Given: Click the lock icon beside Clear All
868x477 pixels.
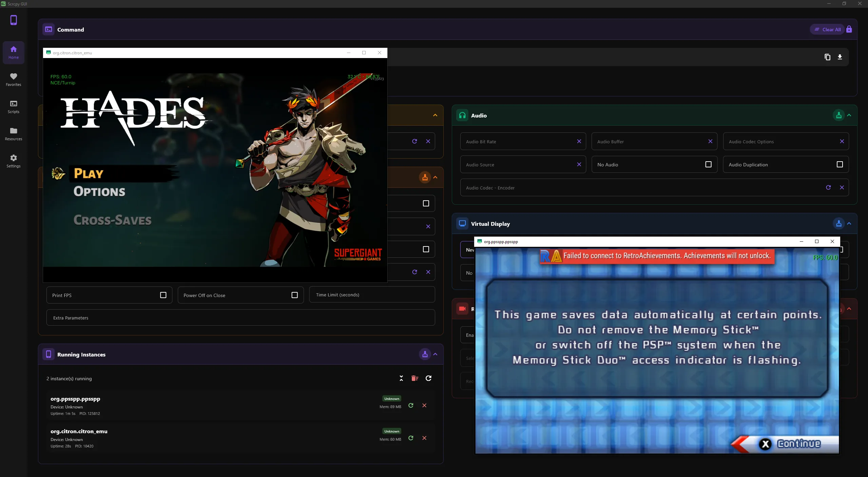Looking at the screenshot, I should pos(849,29).
